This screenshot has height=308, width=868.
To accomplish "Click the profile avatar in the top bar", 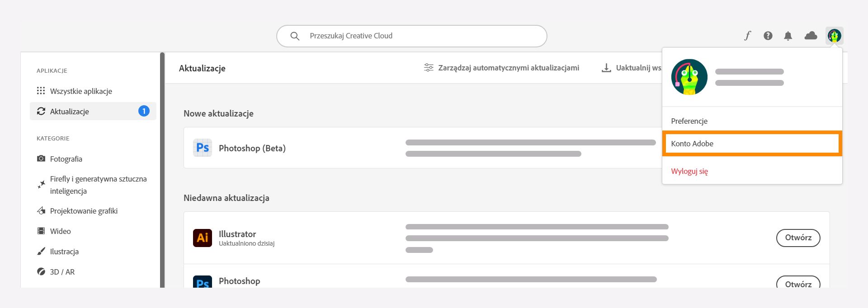I will [x=834, y=35].
